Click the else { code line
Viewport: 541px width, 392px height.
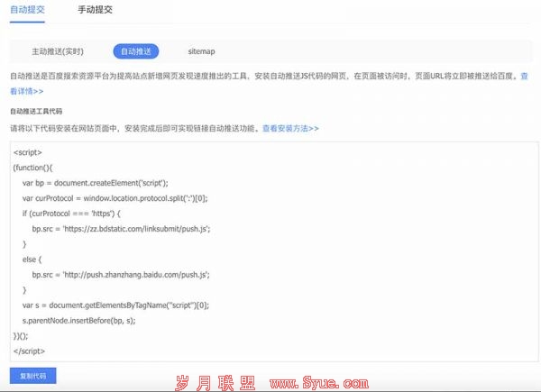(x=32, y=260)
